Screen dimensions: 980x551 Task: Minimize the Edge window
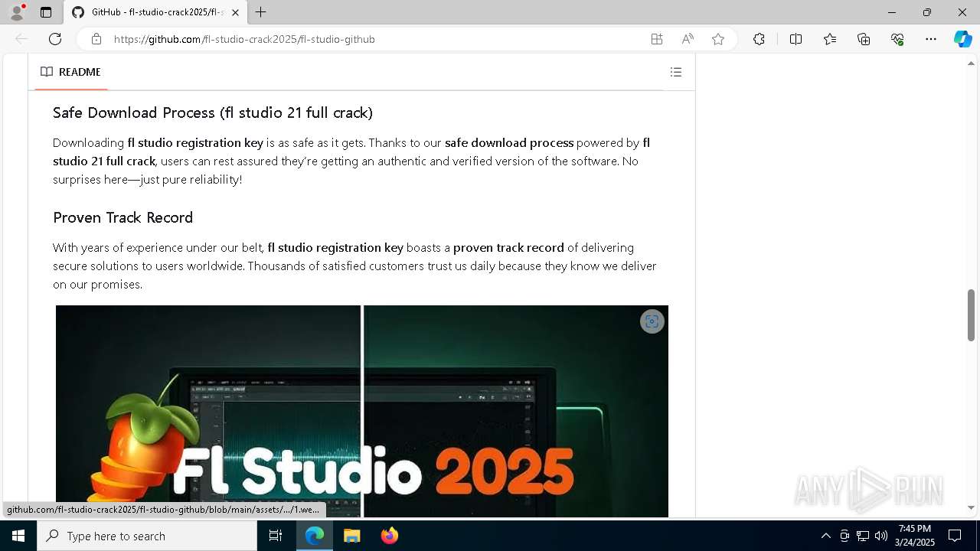[x=892, y=12]
